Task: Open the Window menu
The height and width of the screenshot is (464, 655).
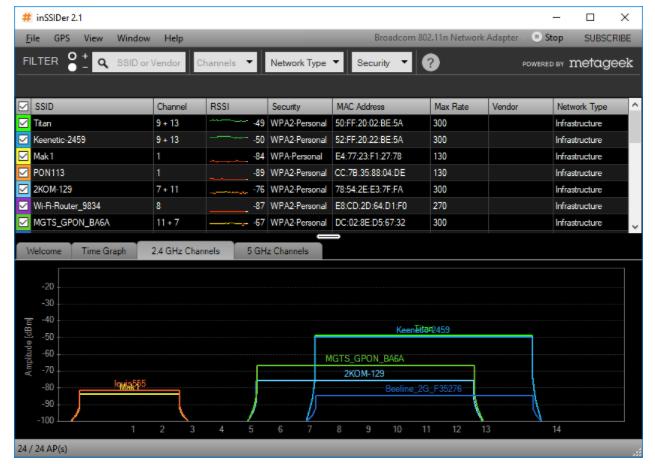Action: (133, 38)
